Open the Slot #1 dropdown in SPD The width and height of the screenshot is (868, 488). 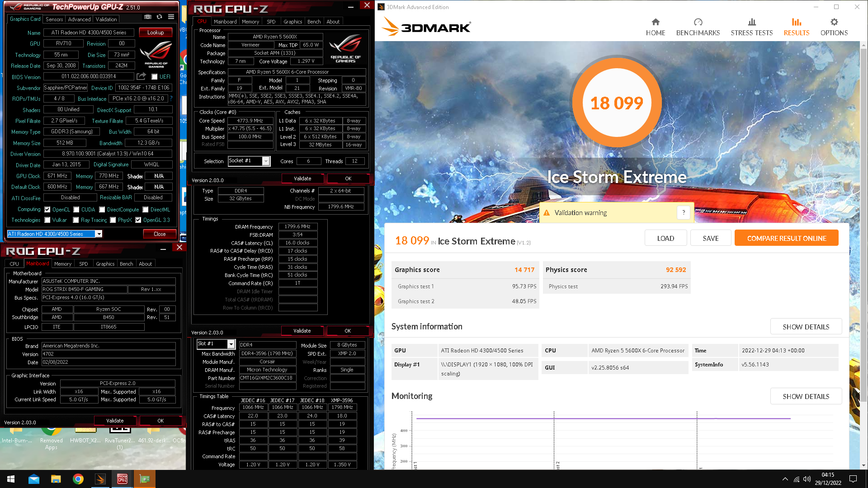click(231, 344)
